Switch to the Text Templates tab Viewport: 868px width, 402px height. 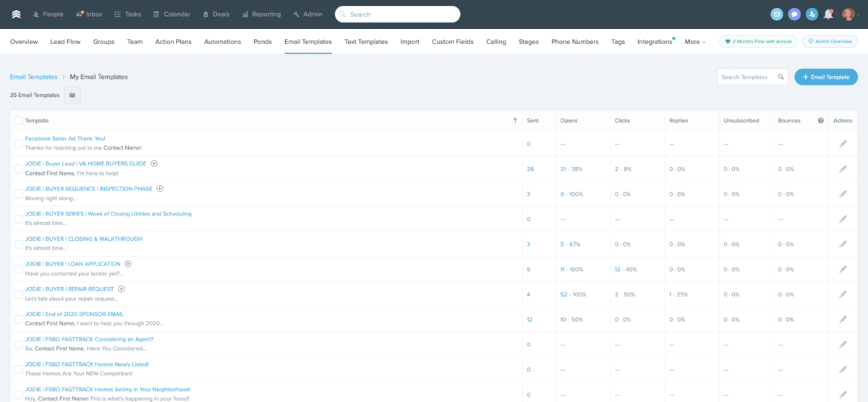point(366,42)
